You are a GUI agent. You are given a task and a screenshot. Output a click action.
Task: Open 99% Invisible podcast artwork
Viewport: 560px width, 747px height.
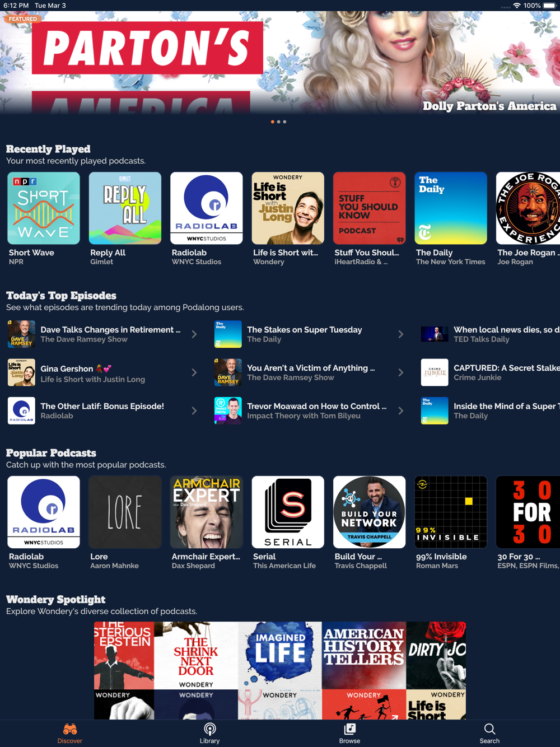(451, 512)
